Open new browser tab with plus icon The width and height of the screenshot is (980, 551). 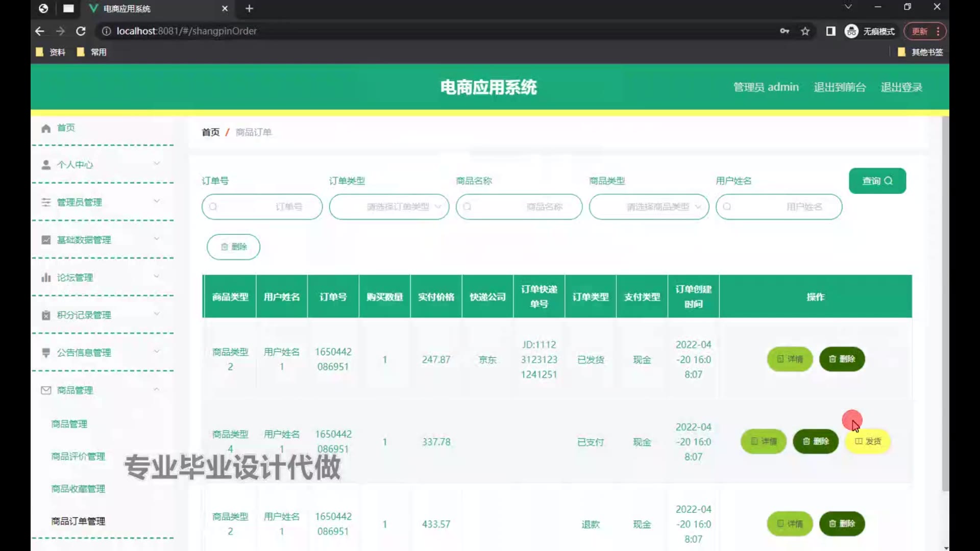pos(249,9)
